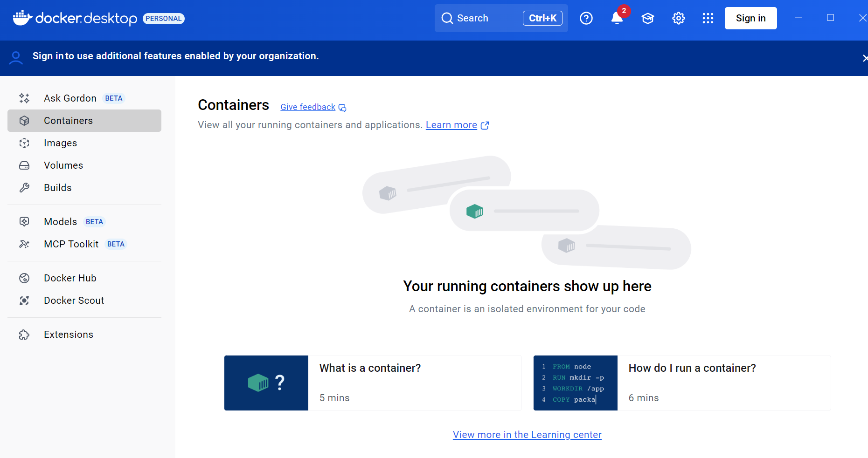Click the Containers cube icon in sidebar
Screen dimensions: 868x458
click(x=24, y=121)
